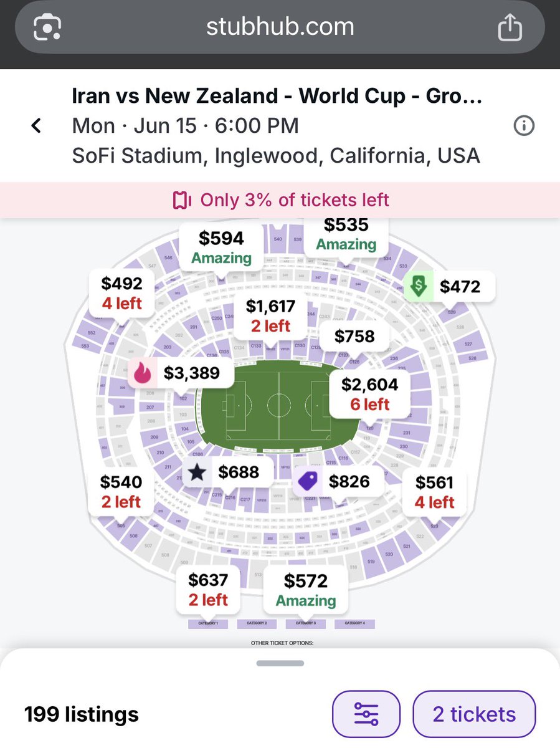560x748 pixels.
Task: Select the star icon on the $688 marker
Action: 197,472
